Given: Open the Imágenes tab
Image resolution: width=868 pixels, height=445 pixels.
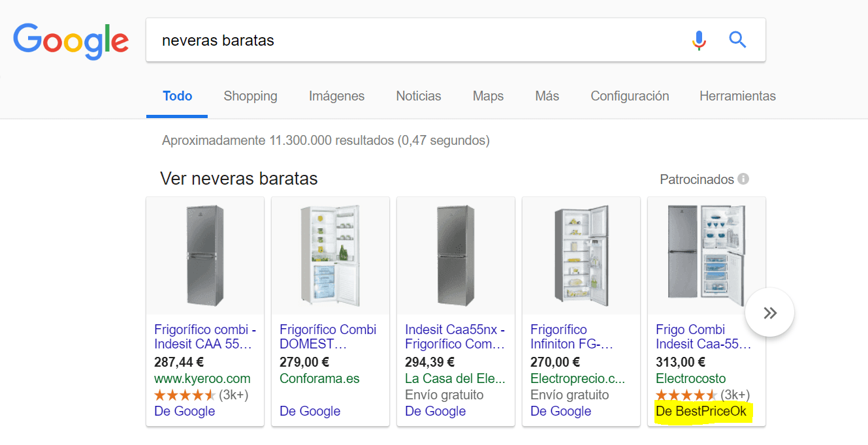Looking at the screenshot, I should coord(337,96).
